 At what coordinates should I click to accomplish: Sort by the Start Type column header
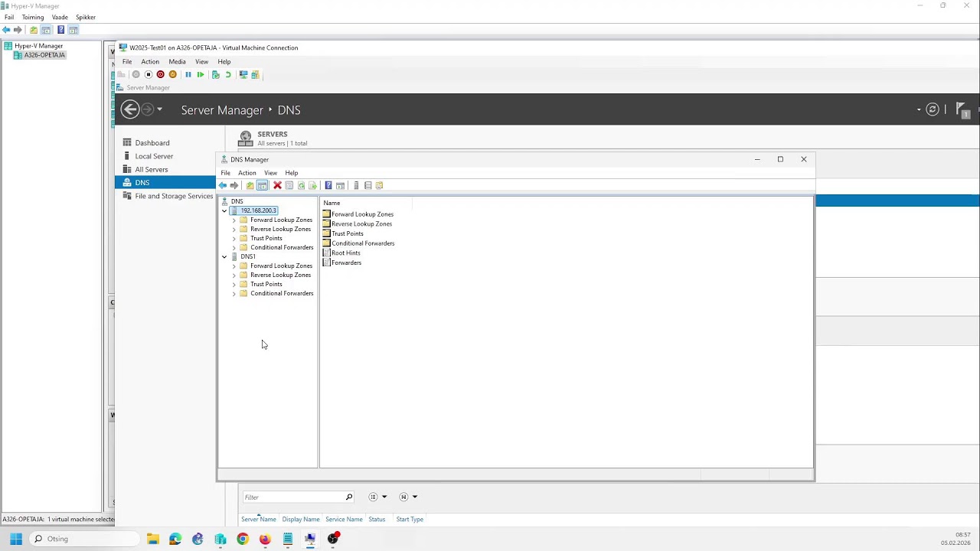410,519
